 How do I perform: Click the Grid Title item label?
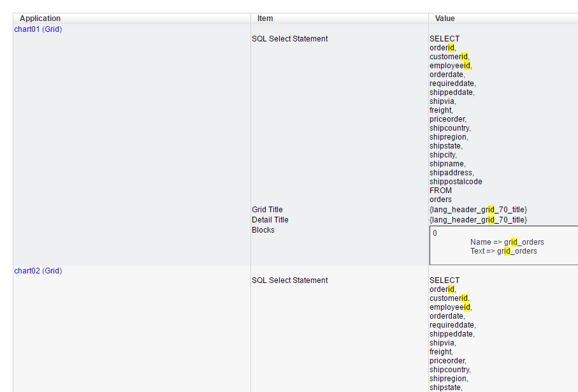point(267,210)
